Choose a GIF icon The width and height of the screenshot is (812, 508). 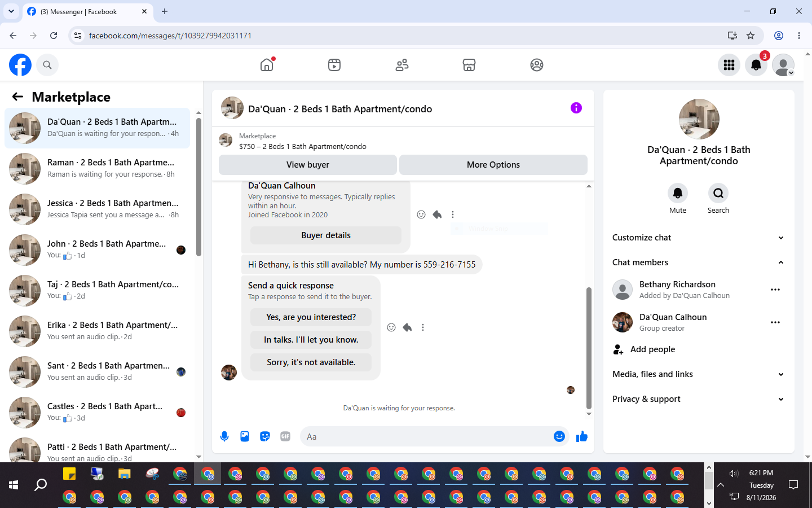click(x=285, y=436)
